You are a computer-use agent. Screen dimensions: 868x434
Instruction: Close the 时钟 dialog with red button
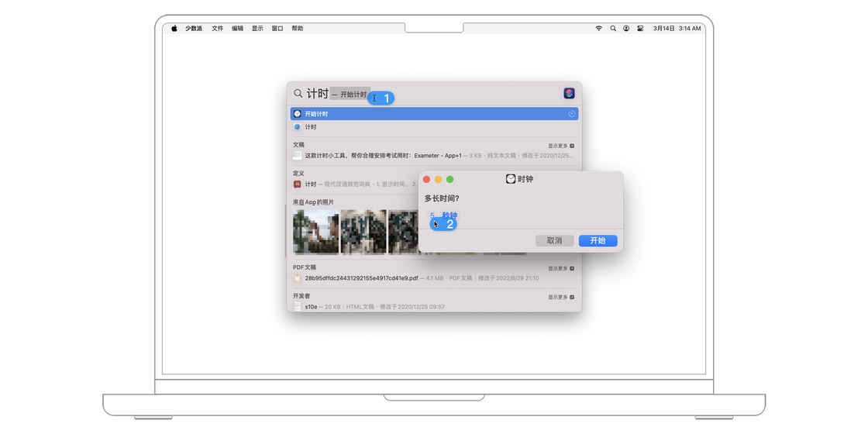[x=426, y=179]
